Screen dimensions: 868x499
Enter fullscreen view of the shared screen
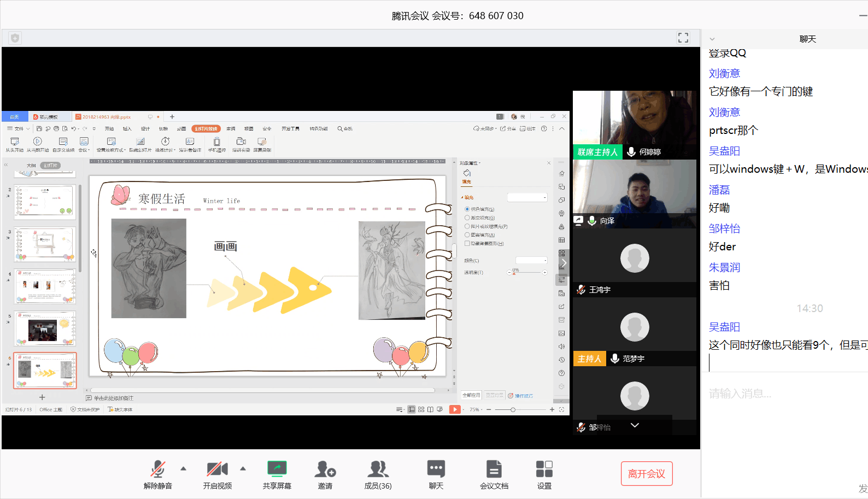click(x=683, y=38)
